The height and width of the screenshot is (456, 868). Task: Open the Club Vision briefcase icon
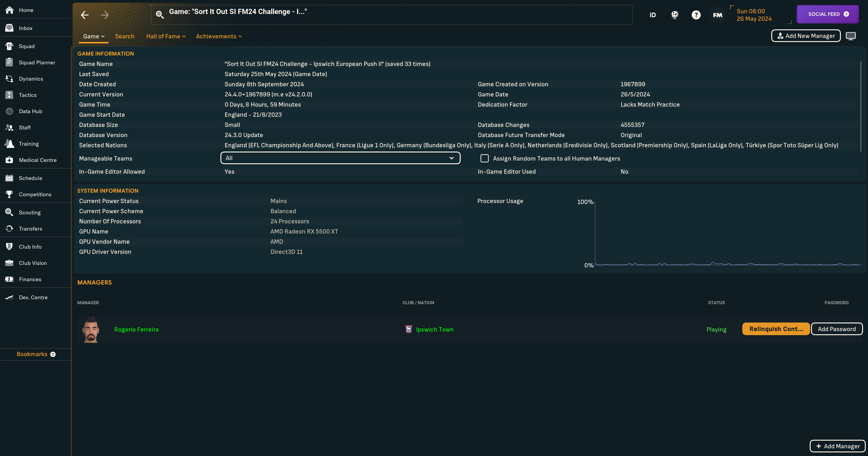9,263
